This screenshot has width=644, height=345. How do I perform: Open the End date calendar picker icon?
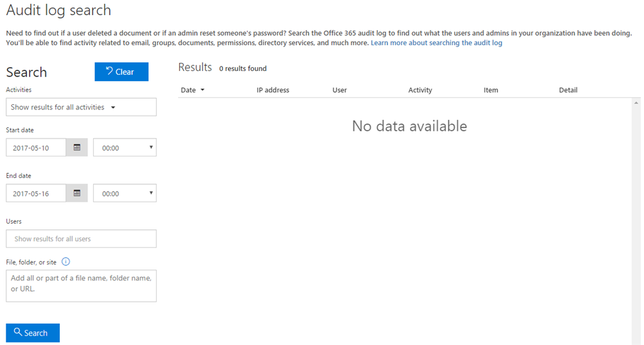(x=77, y=193)
